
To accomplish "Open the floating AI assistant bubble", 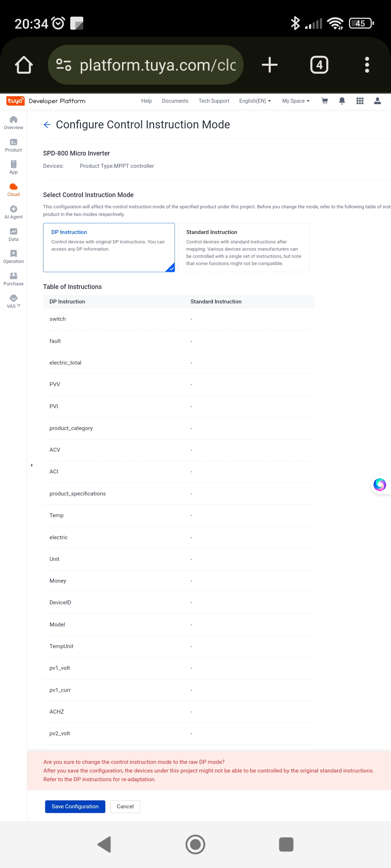I will [380, 485].
